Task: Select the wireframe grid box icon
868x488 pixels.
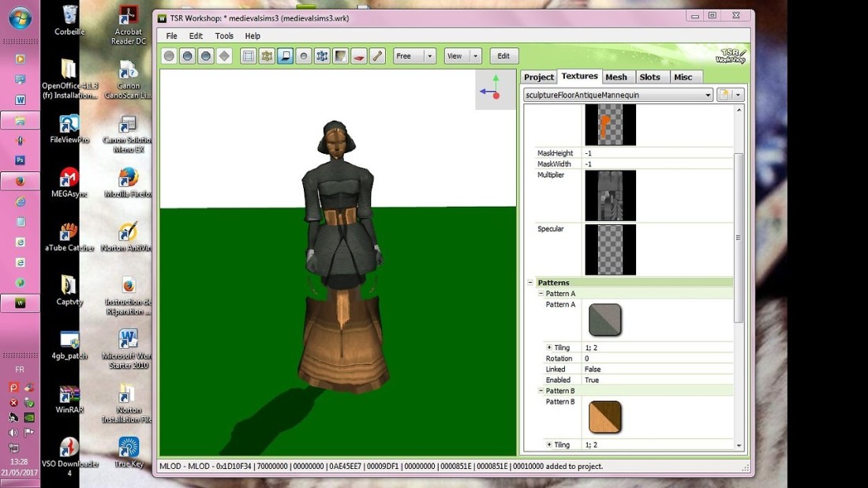Action: (x=248, y=56)
